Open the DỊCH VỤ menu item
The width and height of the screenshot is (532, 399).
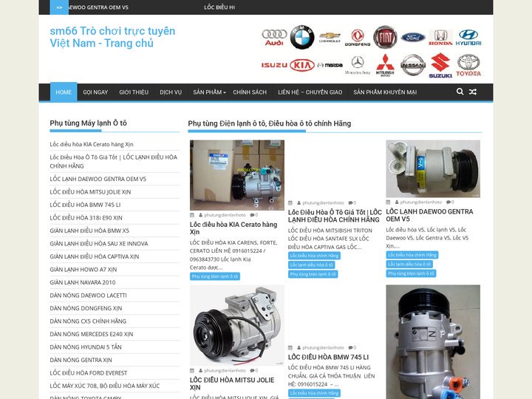point(171,92)
